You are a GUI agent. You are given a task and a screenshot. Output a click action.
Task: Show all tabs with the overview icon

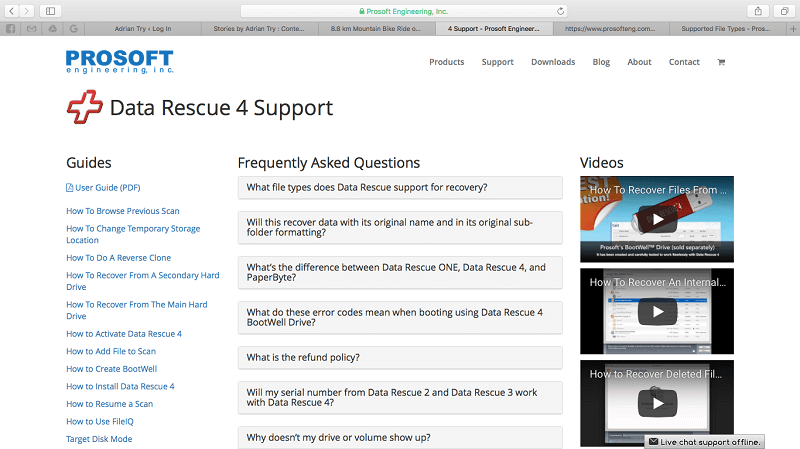(x=784, y=11)
